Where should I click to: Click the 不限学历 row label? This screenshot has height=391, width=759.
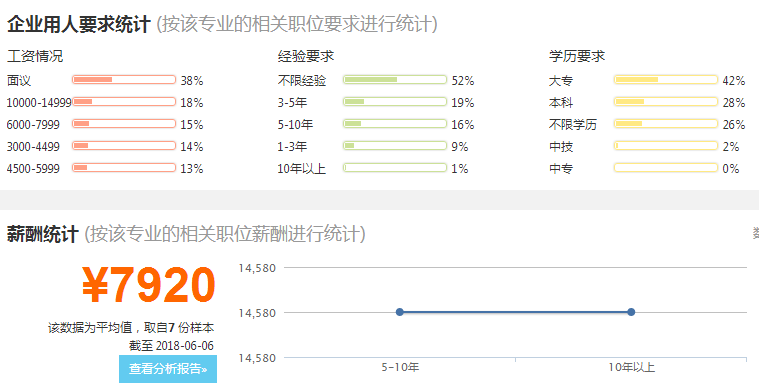[x=573, y=124]
